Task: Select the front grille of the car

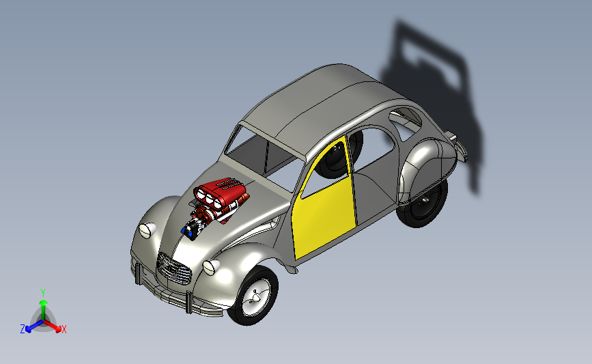Action: point(174,268)
